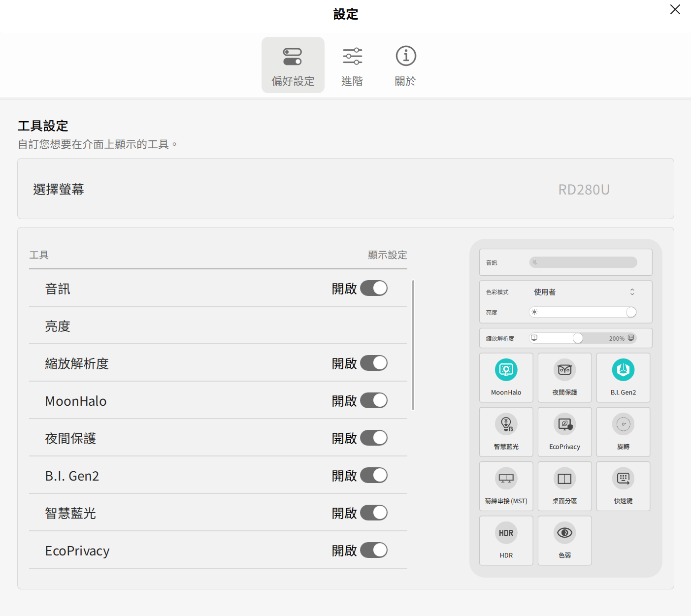
Task: Click the sun icon on brightness slider
Action: pyautogui.click(x=534, y=312)
